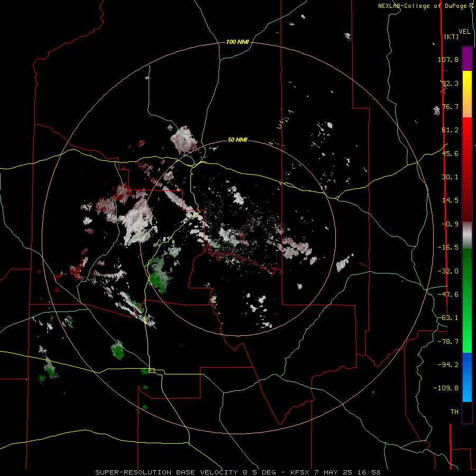Click the TH legend label
The height and width of the screenshot is (476, 476).
pos(454,412)
